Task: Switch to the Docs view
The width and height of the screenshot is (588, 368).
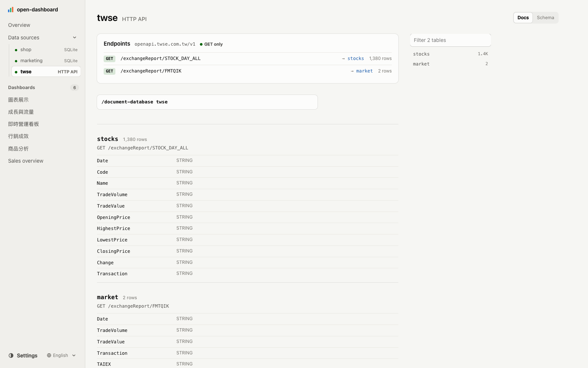Action: click(523, 18)
